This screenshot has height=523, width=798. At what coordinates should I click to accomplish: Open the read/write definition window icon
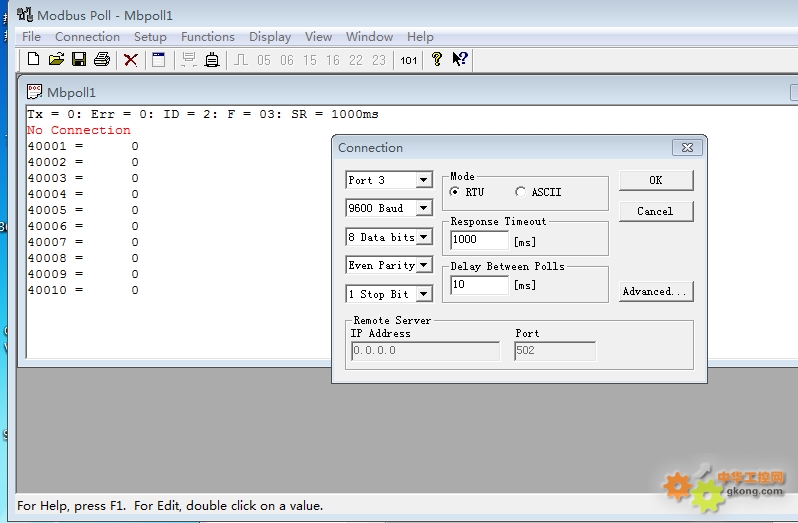[x=159, y=60]
